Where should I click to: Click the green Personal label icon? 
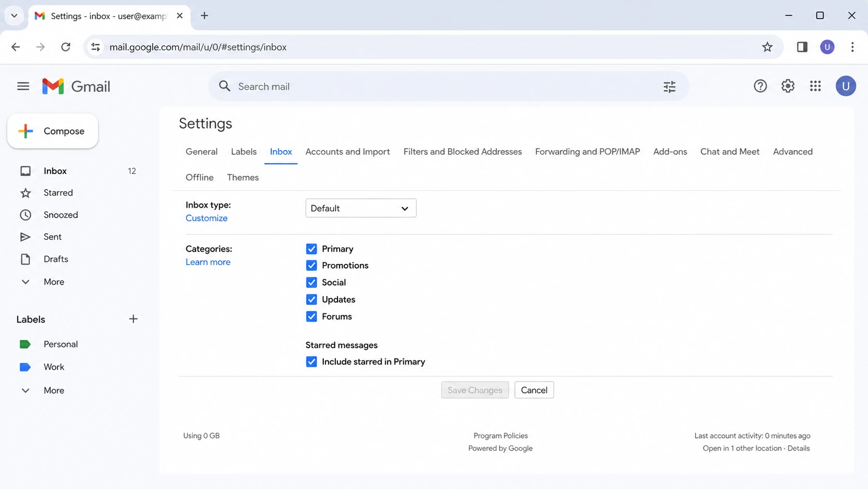pos(25,344)
